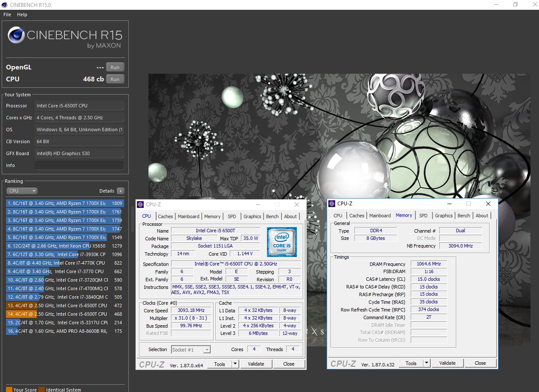Open the Socket #1 selection dropdown
The image size is (539, 392).
(191, 349)
